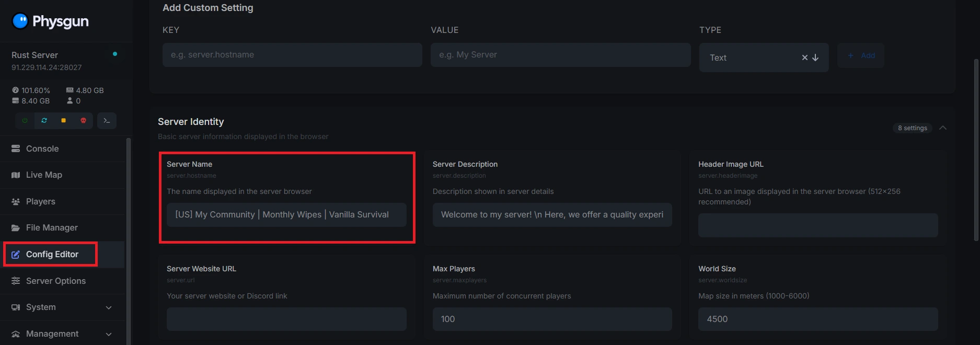Click the Server Name text field
Viewport: 980px width, 345px height.
click(x=286, y=215)
